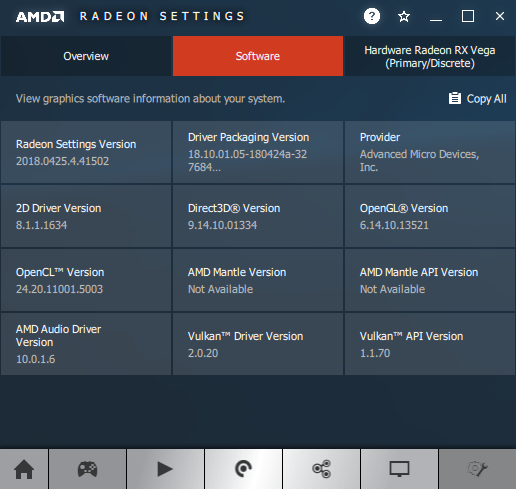The image size is (516, 489).
Task: Click the OpenGL Version tile
Action: point(430,216)
